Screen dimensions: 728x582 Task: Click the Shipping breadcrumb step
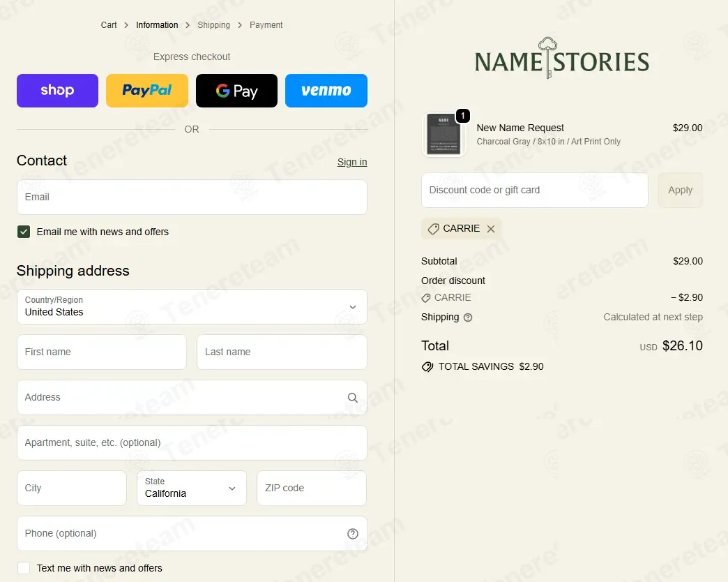(x=213, y=25)
